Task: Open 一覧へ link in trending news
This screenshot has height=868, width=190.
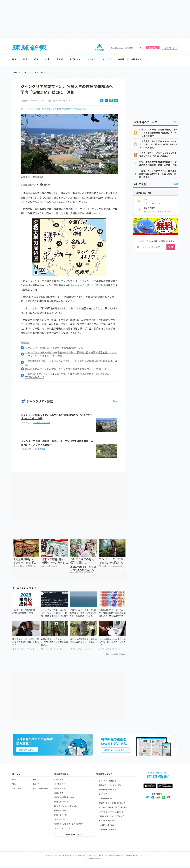Action: (x=174, y=122)
